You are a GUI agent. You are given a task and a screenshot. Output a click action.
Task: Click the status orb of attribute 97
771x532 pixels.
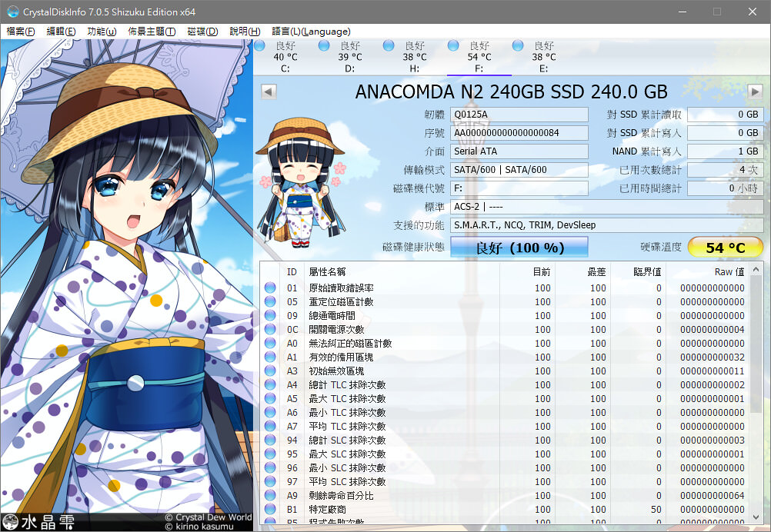click(270, 481)
